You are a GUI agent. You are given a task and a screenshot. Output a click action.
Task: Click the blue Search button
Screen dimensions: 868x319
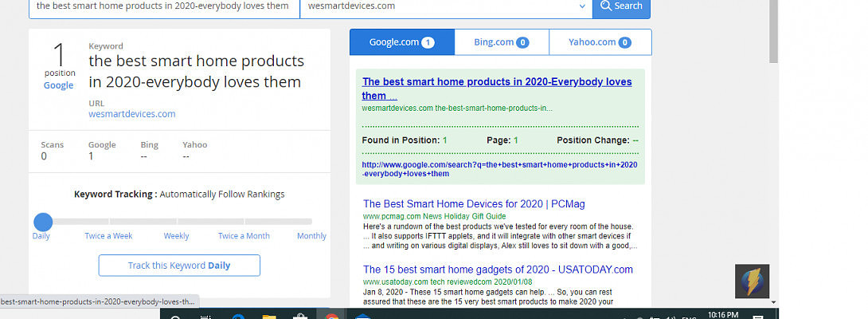[x=621, y=8]
